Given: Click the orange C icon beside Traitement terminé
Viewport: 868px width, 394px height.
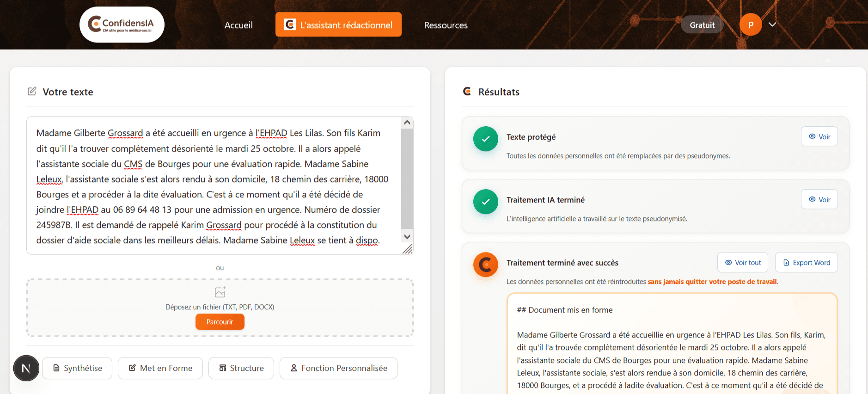Looking at the screenshot, I should click(485, 265).
